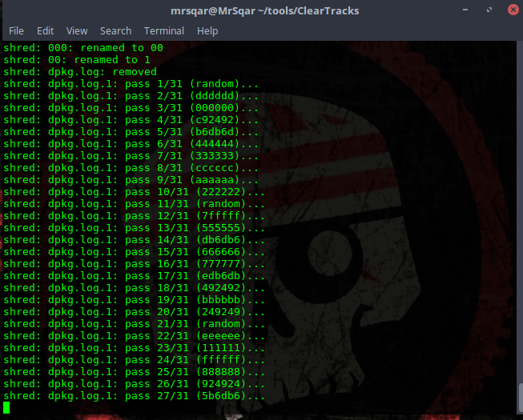The width and height of the screenshot is (523, 420).
Task: Click the 'pass 21/31 (random)' line
Action: pyautogui.click(x=133, y=323)
